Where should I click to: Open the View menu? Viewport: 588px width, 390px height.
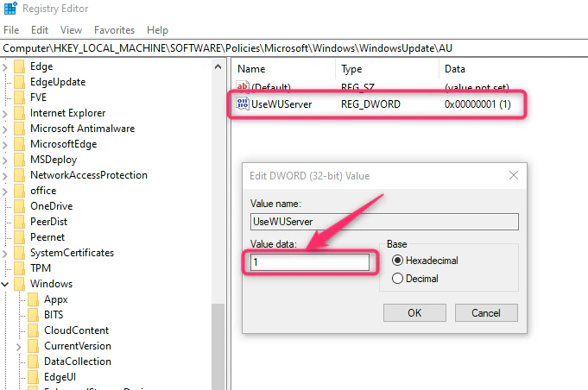(x=72, y=30)
